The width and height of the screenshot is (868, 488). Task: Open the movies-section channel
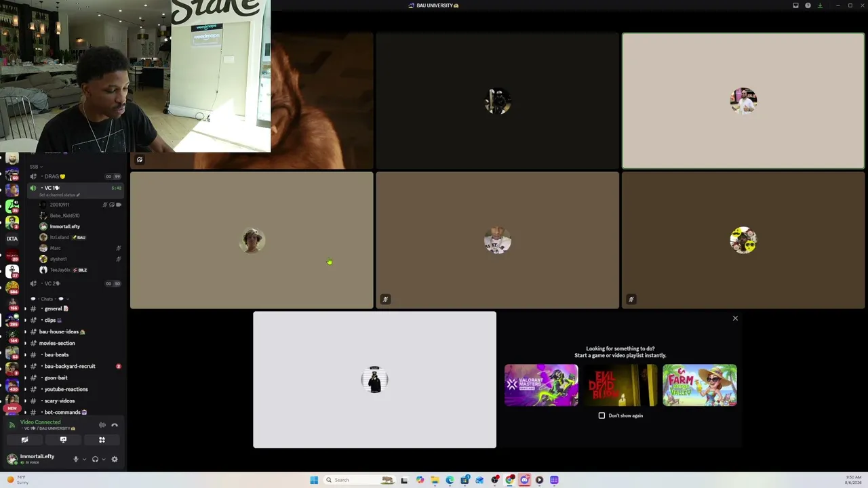75,343
